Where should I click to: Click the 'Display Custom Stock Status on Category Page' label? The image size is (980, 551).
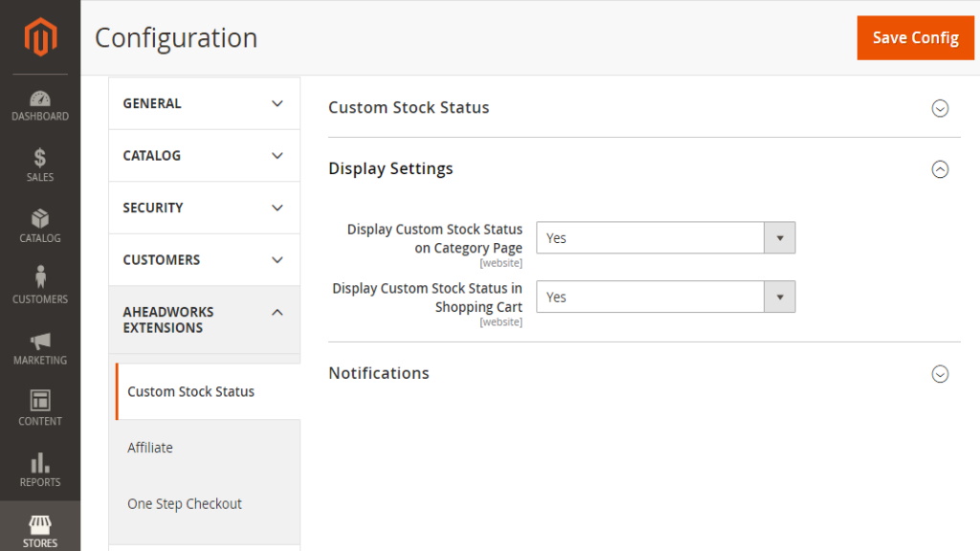(434, 238)
